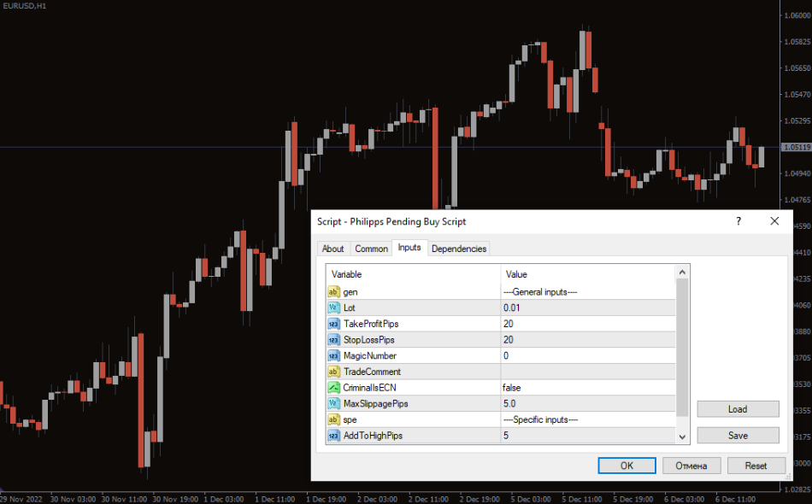Screen dimensions: 812x504
Task: Switch to the About tab
Action: (x=333, y=249)
